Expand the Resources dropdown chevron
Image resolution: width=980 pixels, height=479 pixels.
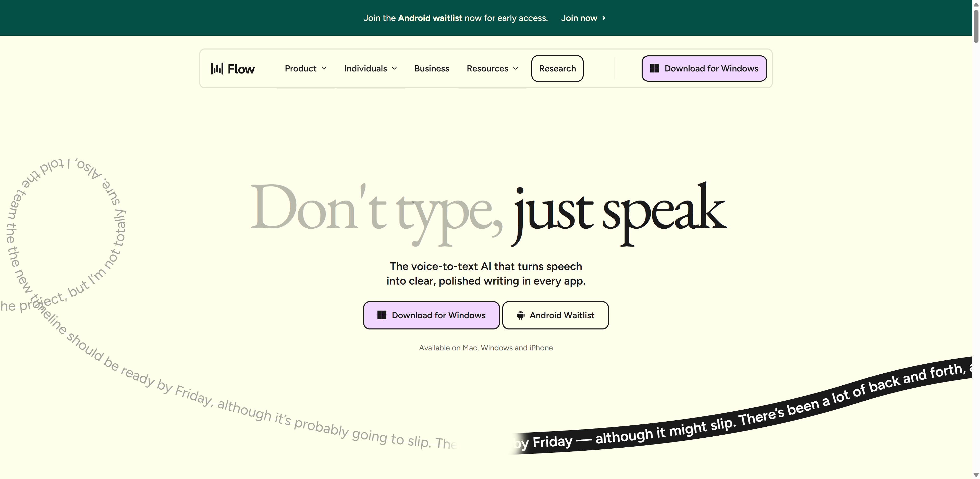click(x=516, y=68)
